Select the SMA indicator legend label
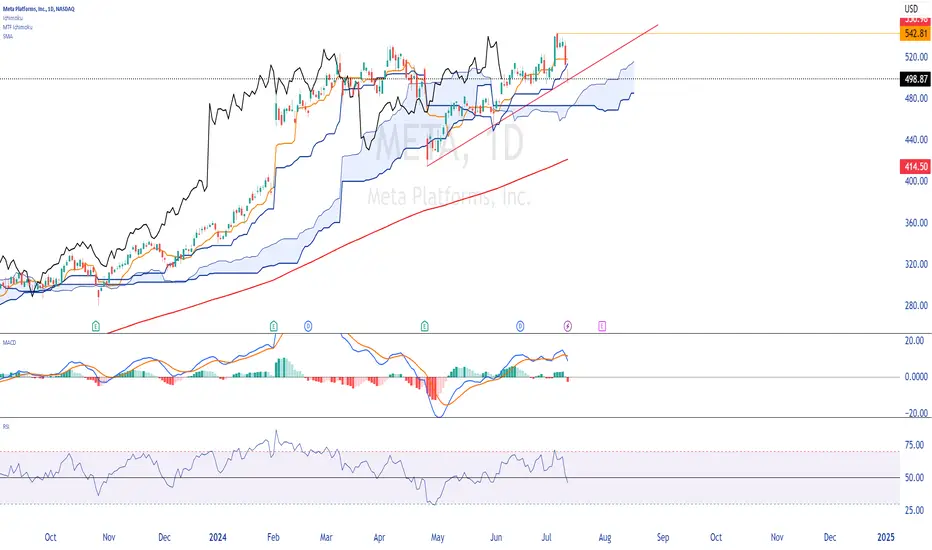Viewport: 932px width, 550px height. click(x=8, y=36)
